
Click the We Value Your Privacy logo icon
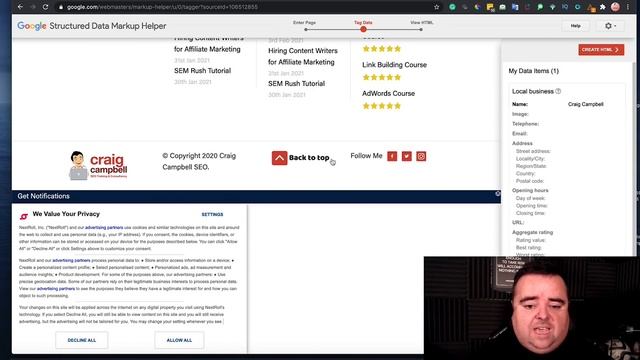click(24, 216)
